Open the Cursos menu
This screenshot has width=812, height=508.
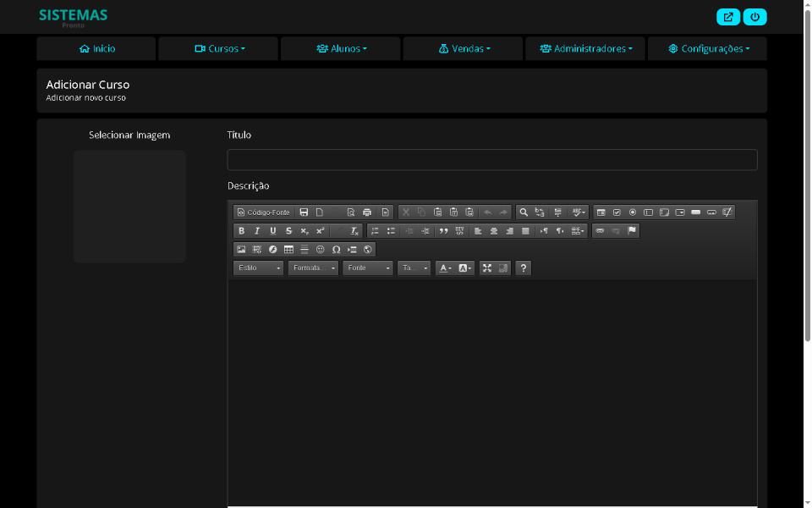tap(219, 49)
